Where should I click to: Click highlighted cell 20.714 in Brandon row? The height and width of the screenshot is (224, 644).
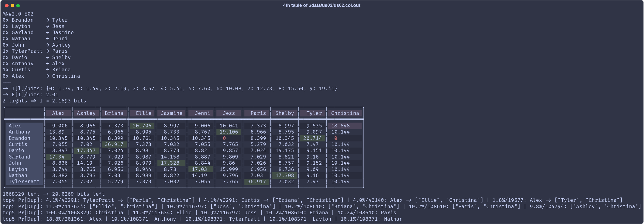(x=313, y=138)
